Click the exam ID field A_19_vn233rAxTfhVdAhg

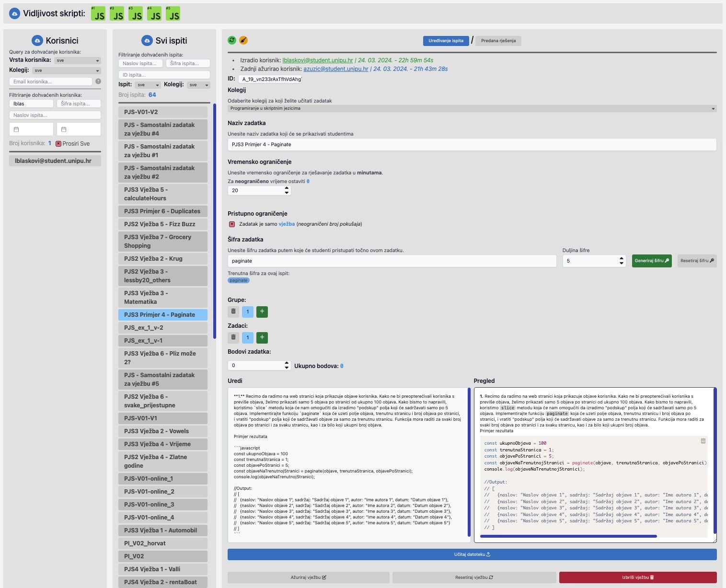point(271,79)
